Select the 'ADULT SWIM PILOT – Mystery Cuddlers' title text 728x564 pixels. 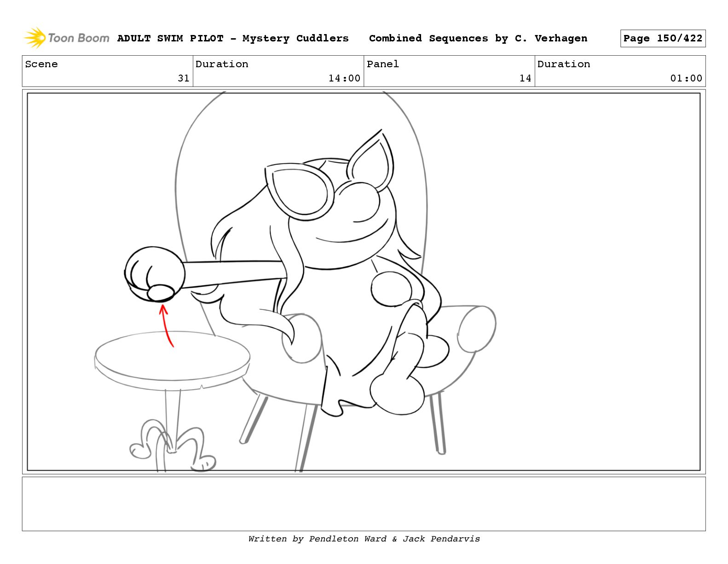[x=233, y=38]
